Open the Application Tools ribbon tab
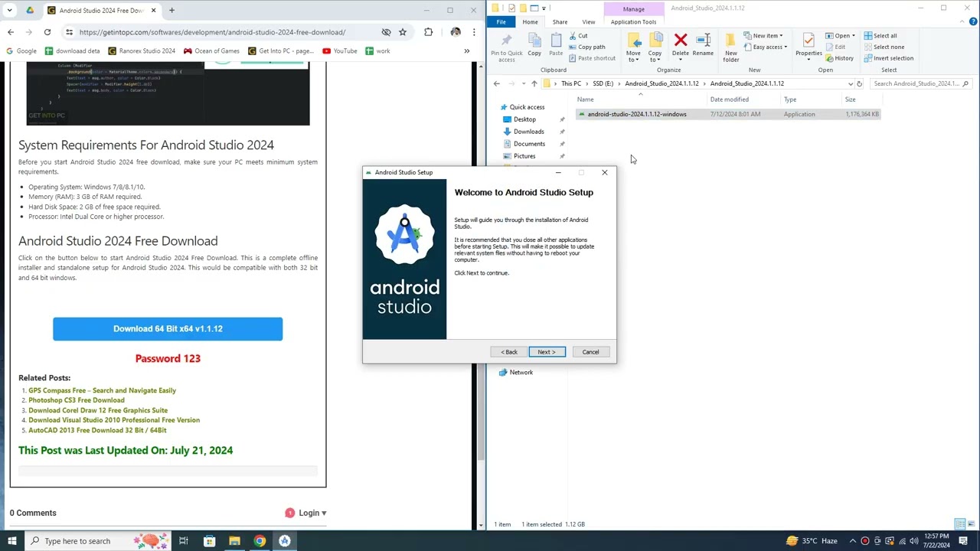Screen dimensions: 980x551 [x=633, y=21]
